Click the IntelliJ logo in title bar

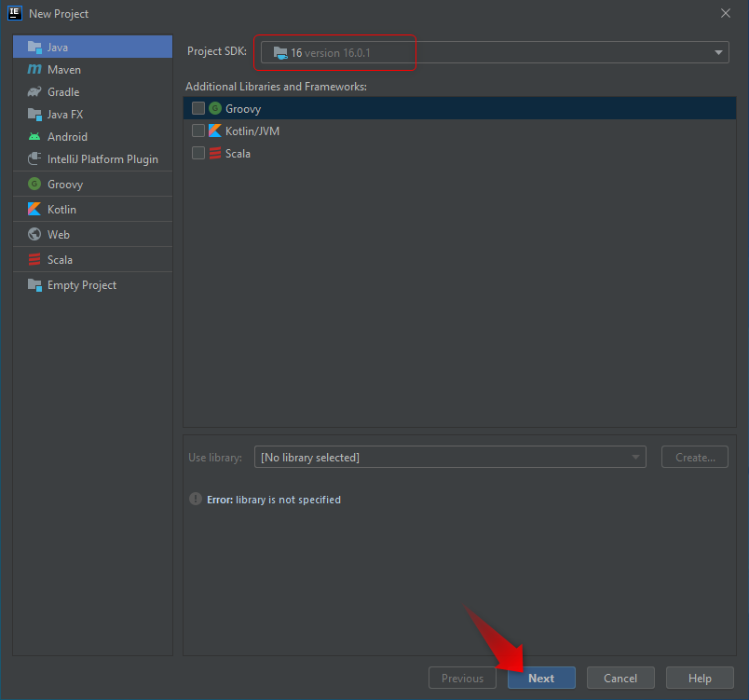14,13
